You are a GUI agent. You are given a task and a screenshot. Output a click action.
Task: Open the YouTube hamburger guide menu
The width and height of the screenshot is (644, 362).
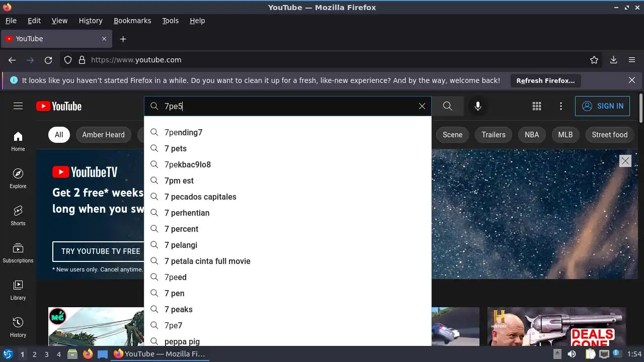tap(18, 106)
